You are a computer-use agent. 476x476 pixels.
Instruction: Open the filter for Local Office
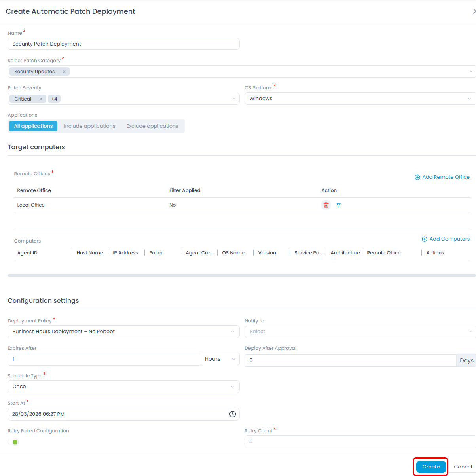click(338, 205)
